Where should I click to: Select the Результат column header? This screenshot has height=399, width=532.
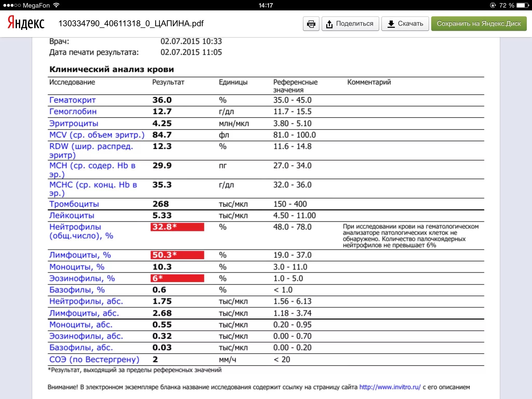[168, 82]
